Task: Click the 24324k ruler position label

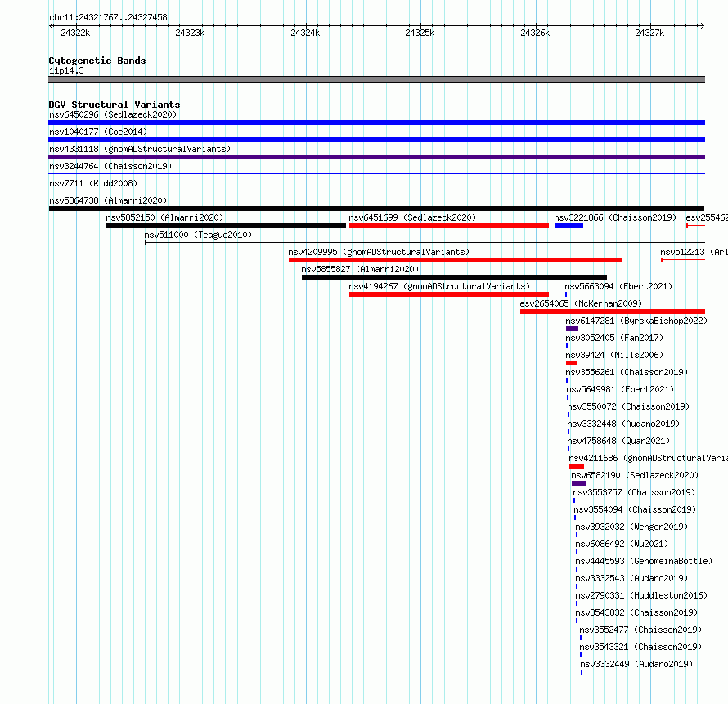Action: (305, 33)
